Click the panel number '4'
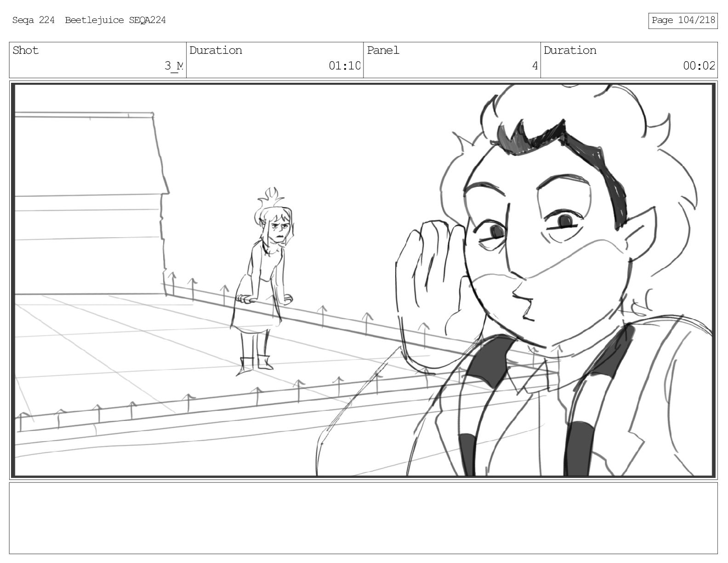 [535, 66]
